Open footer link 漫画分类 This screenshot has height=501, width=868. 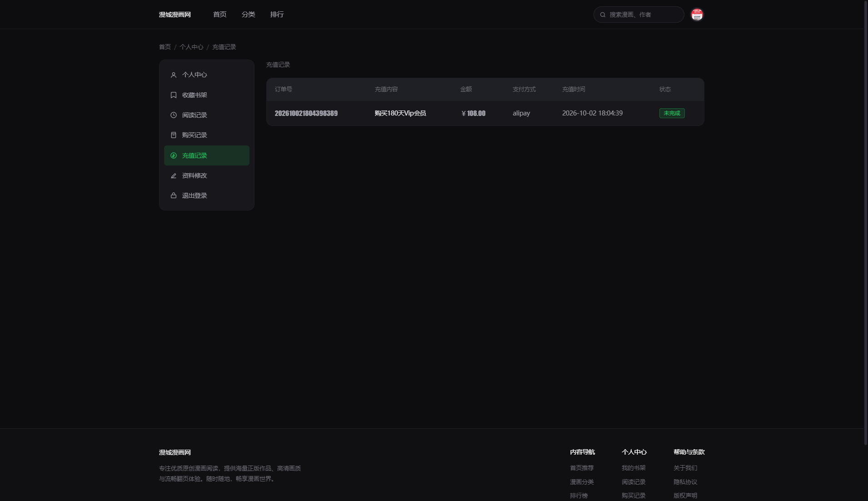pos(582,482)
